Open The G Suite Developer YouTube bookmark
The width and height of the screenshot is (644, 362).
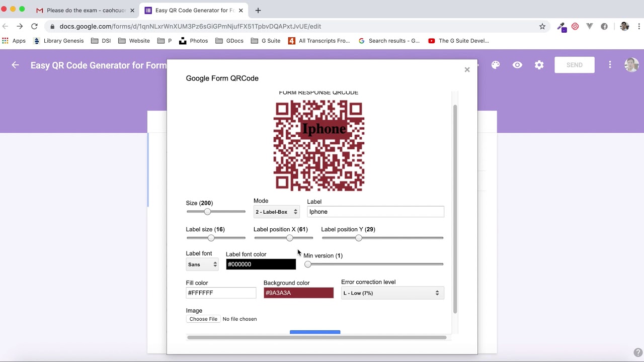(458, 41)
